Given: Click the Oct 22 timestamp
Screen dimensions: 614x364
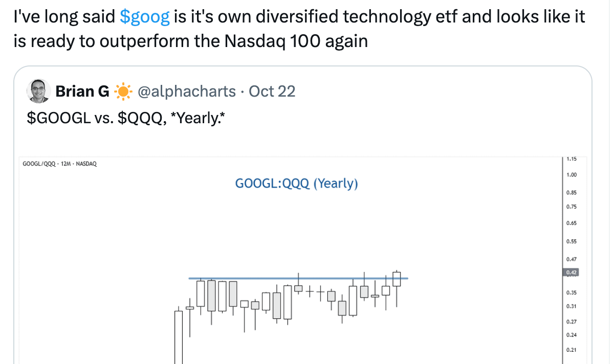Looking at the screenshot, I should tap(272, 91).
